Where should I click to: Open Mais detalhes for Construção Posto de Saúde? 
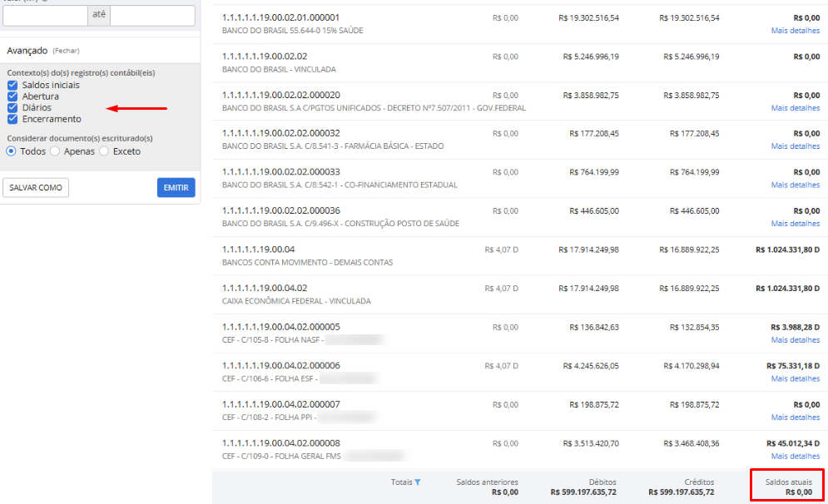tap(796, 224)
